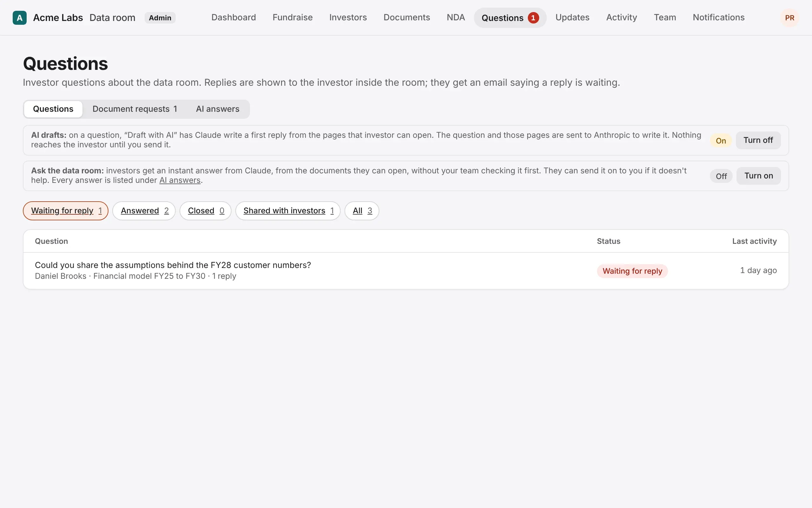Click Daniel Brooks Financial model subtitle

(135, 276)
